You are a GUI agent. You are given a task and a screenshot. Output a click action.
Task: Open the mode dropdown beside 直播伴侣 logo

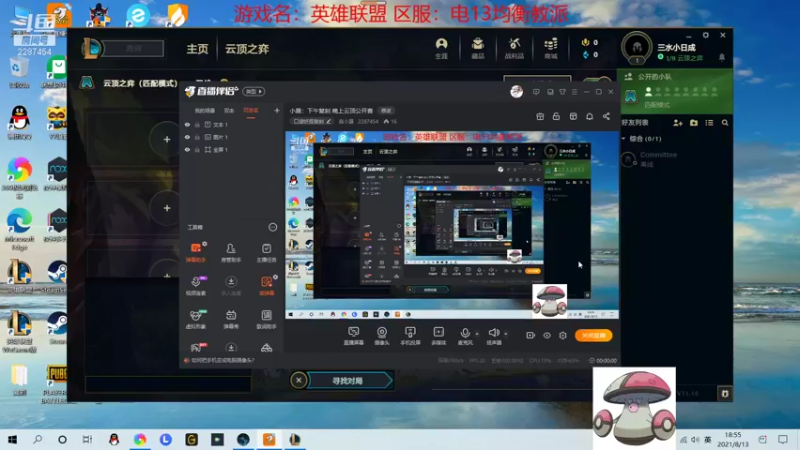[x=254, y=91]
